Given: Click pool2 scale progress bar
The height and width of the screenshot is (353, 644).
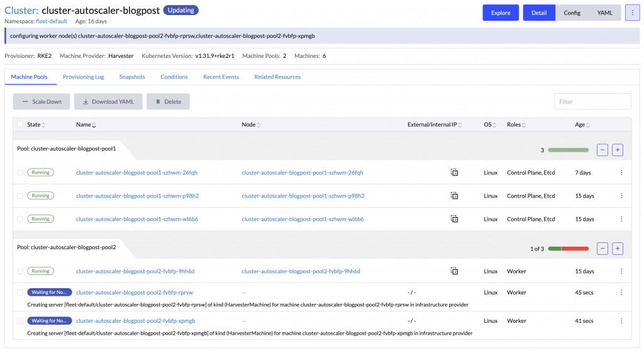Looking at the screenshot, I should coord(569,249).
